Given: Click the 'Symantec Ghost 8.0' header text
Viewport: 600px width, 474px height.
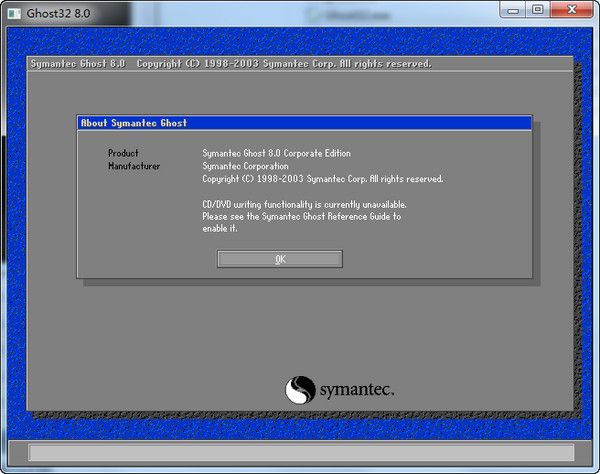Looking at the screenshot, I should click(x=78, y=64).
